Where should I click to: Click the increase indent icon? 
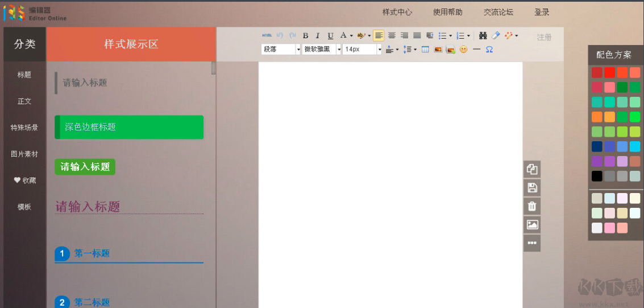click(430, 36)
